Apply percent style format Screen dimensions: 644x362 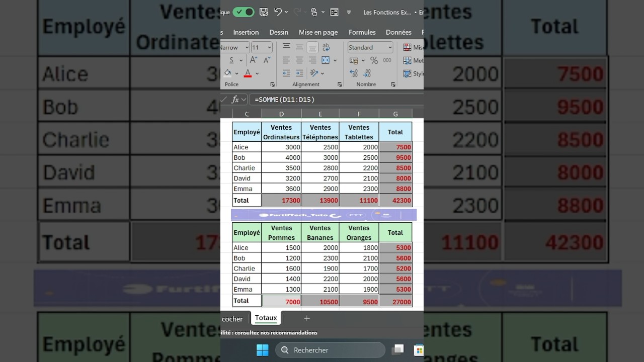coord(374,60)
